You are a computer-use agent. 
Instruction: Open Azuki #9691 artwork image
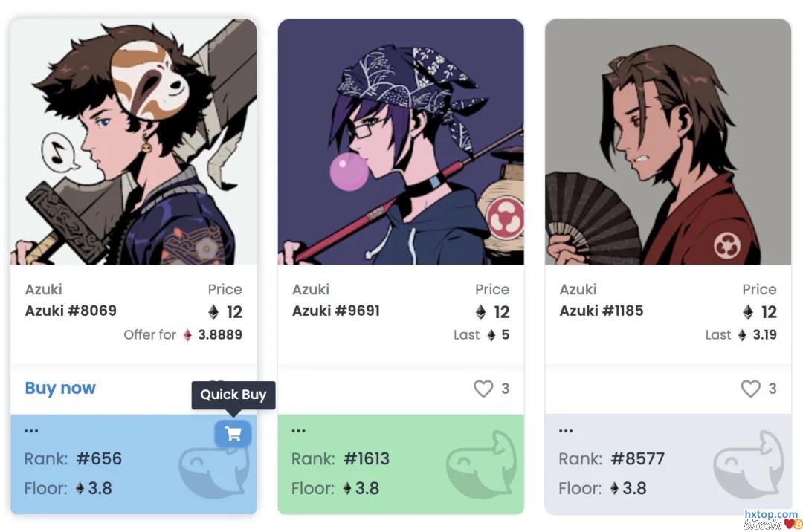(401, 142)
